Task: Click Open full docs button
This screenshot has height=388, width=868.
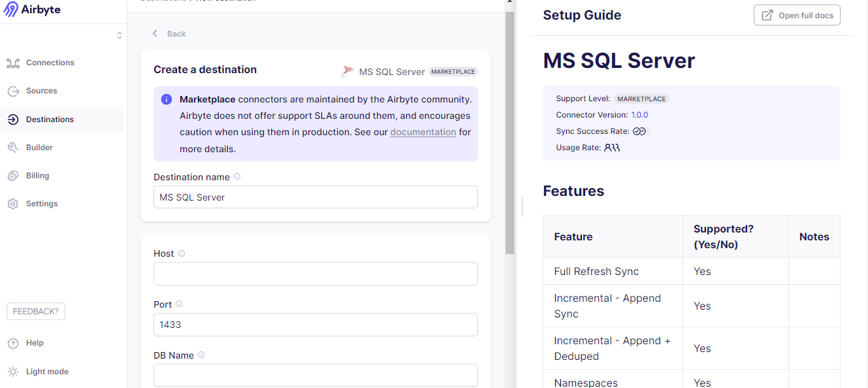Action: (x=797, y=15)
